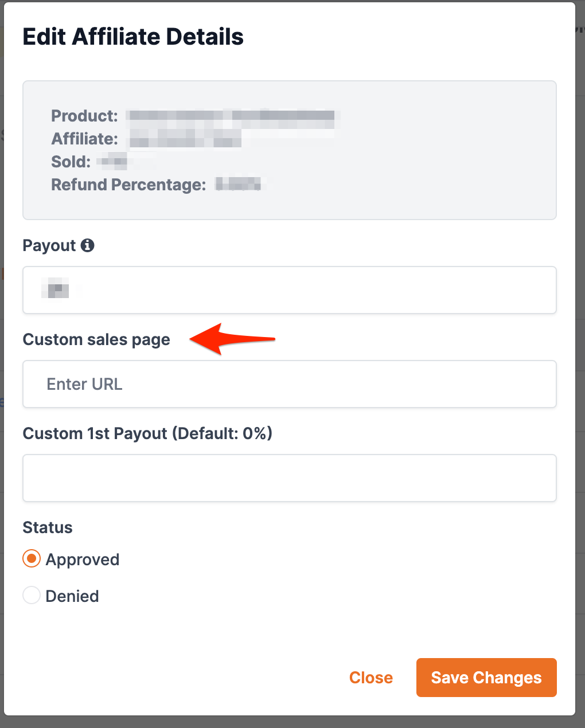This screenshot has height=728, width=585.
Task: Select the Denied status radio button
Action: (x=32, y=596)
